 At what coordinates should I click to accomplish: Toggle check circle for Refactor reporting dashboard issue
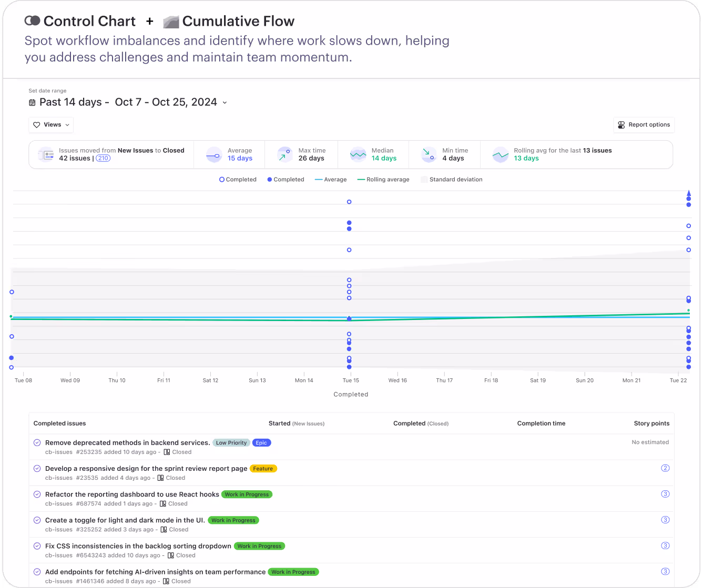[x=37, y=494]
